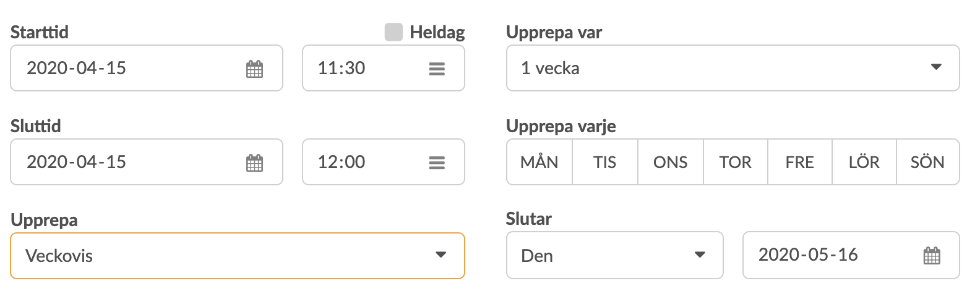Open the calendar icon for Slutar date
Image resolution: width=980 pixels, height=299 pixels.
click(x=931, y=255)
